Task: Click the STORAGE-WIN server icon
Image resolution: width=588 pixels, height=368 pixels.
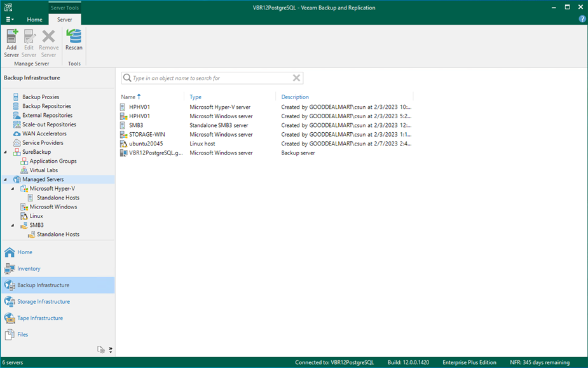Action: click(123, 134)
